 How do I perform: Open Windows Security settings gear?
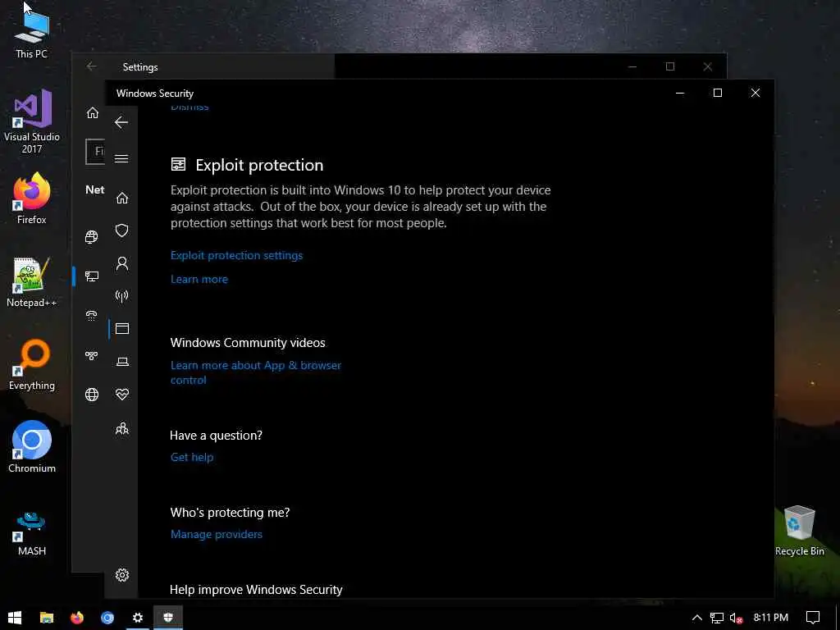click(122, 575)
